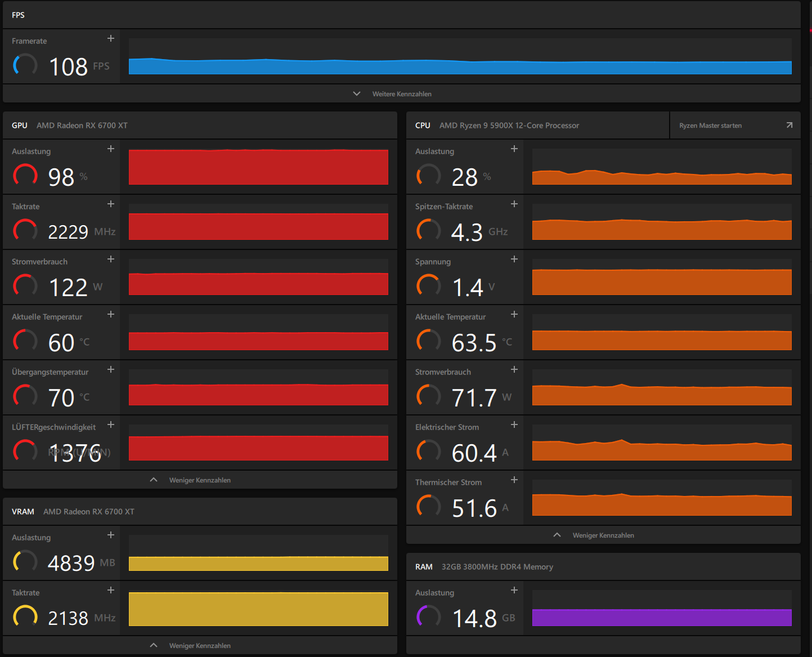The height and width of the screenshot is (657, 812).
Task: Click the plus icon on GPU Taktrate row
Action: (111, 204)
